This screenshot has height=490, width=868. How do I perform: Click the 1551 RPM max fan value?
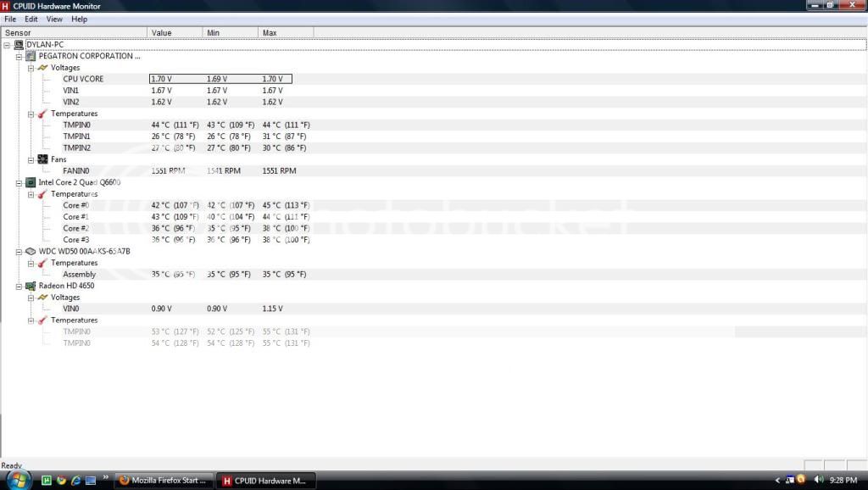click(x=279, y=171)
